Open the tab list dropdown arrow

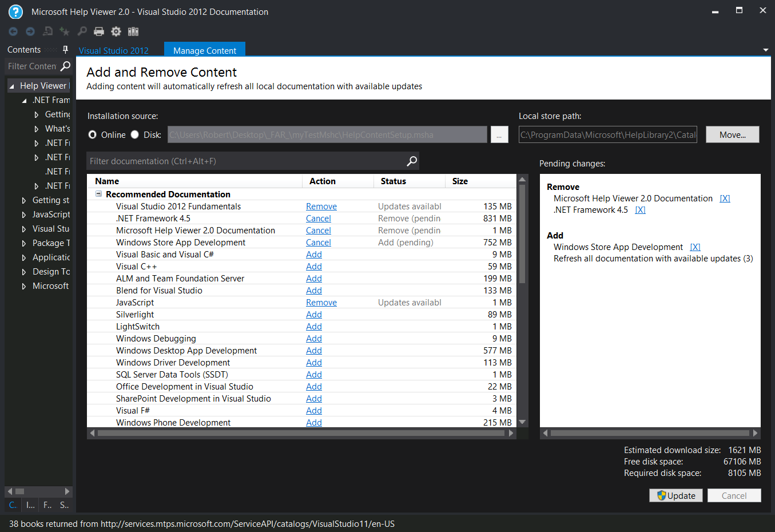(x=766, y=50)
